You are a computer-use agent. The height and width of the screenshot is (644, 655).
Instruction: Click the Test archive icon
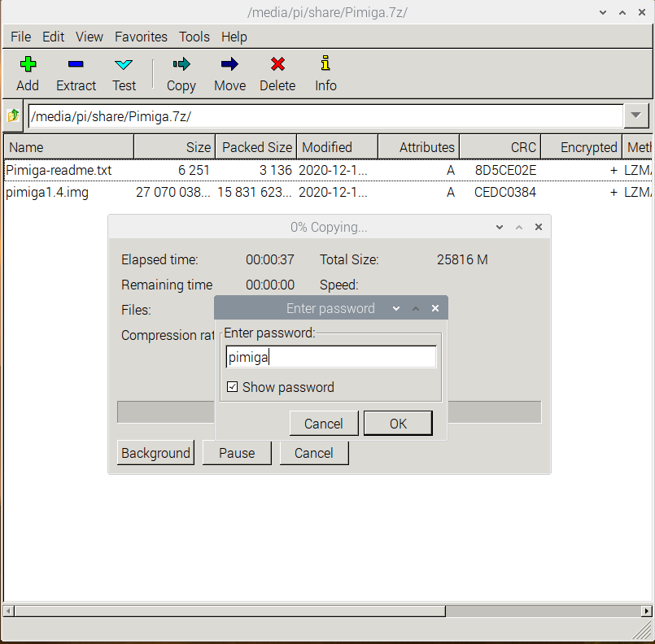(x=124, y=64)
